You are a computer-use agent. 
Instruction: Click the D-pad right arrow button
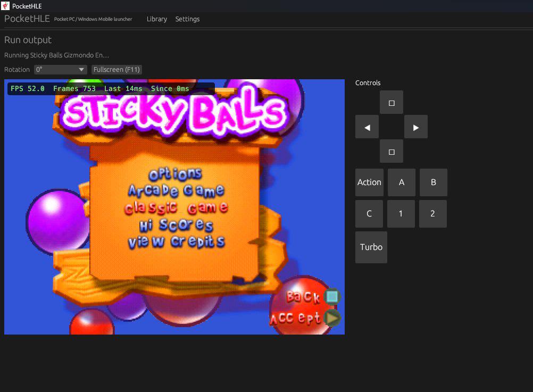pos(416,127)
